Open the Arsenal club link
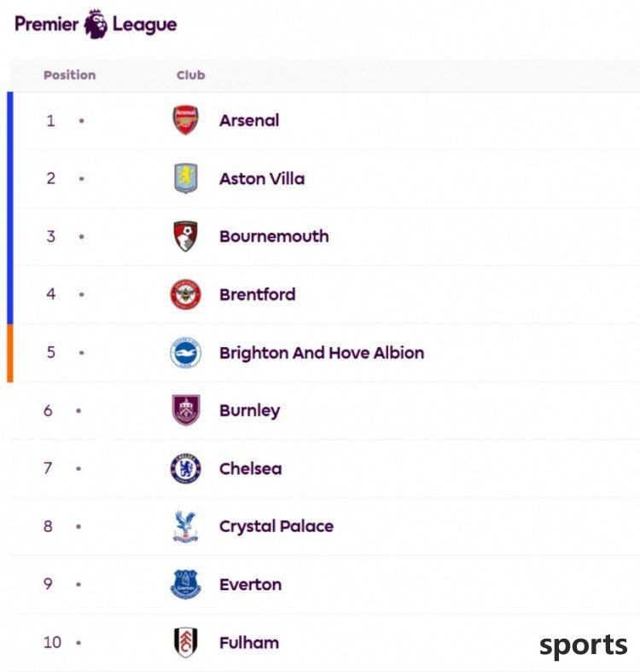The image size is (640, 672). pyautogui.click(x=249, y=120)
